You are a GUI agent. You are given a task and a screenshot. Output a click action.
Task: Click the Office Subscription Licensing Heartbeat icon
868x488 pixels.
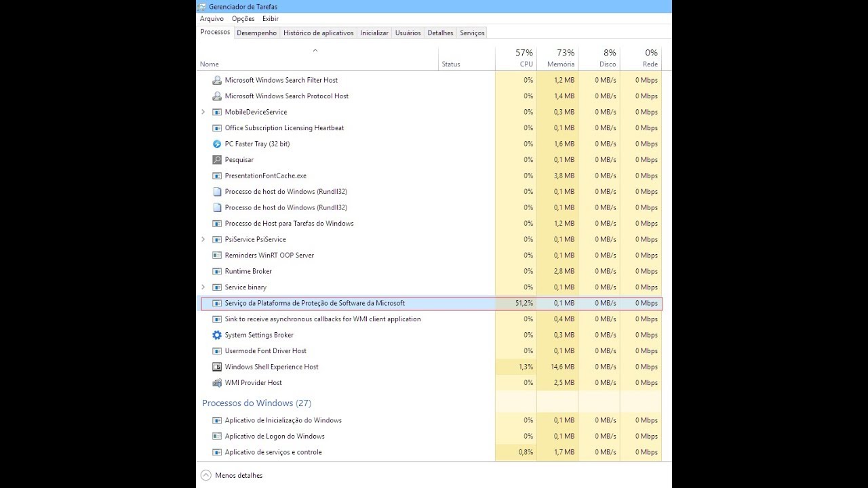217,128
